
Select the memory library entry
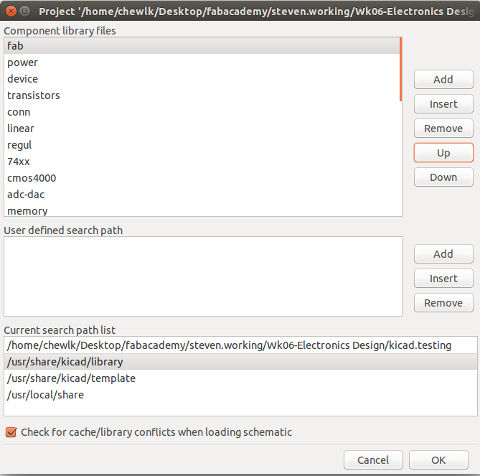coord(202,210)
